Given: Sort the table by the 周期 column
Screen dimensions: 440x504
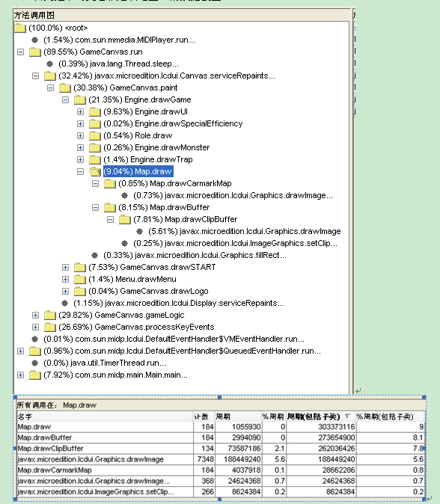Looking at the screenshot, I should [238, 417].
